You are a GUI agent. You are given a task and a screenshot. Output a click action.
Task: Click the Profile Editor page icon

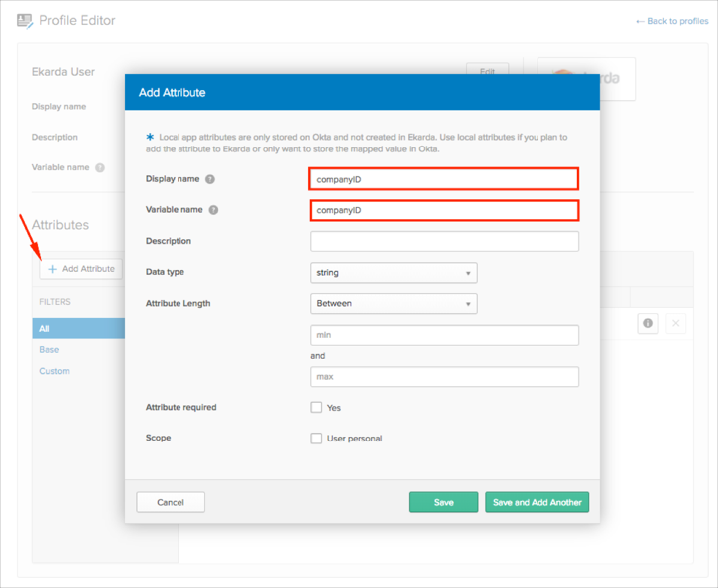25,20
